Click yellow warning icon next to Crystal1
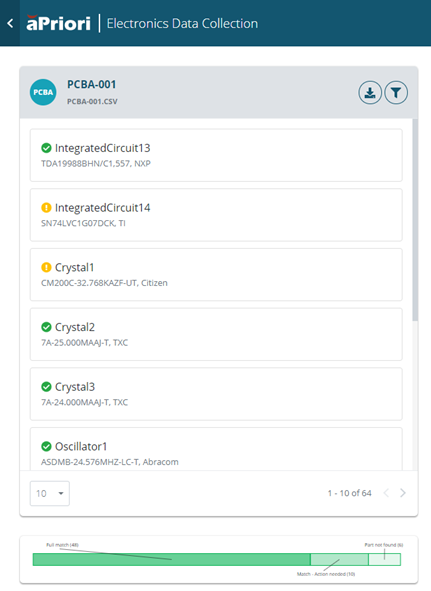431x591 pixels. click(x=46, y=267)
